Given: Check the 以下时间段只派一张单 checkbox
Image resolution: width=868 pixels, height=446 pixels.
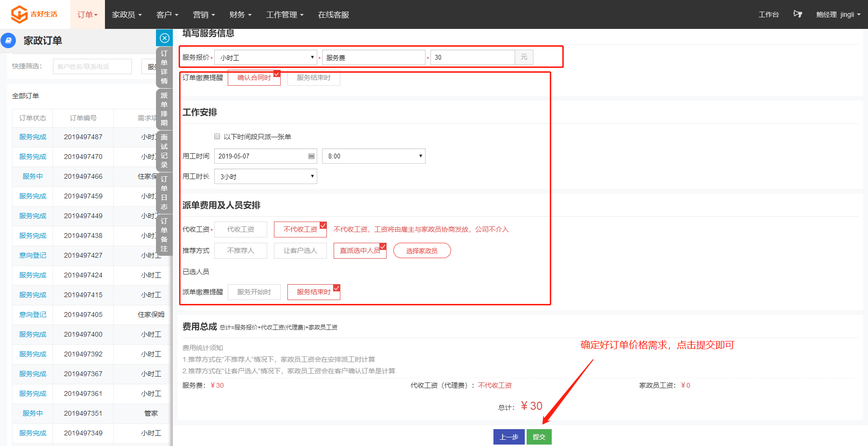Looking at the screenshot, I should (x=217, y=136).
